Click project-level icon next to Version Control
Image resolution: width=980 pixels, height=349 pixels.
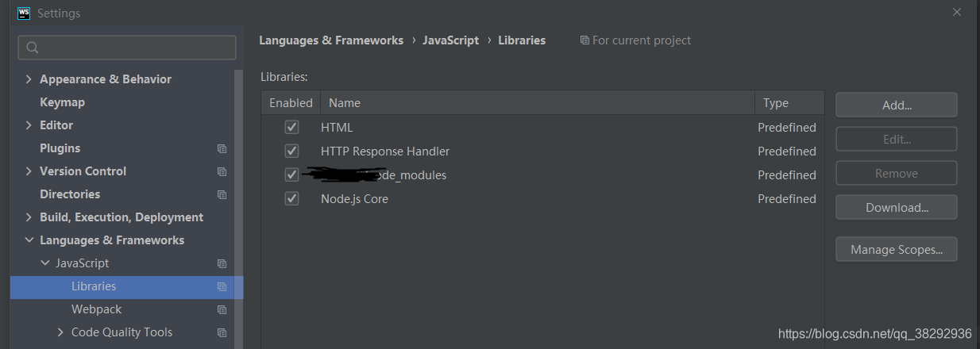[x=222, y=171]
